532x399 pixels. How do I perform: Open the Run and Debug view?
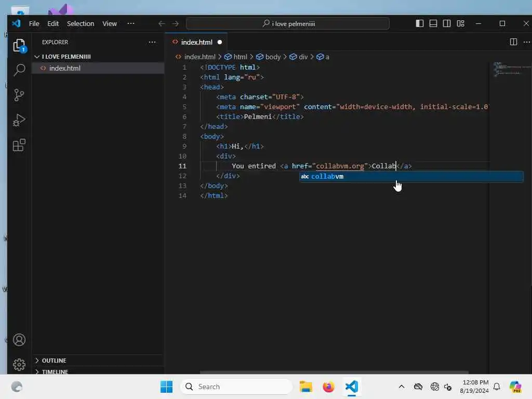[x=19, y=120]
